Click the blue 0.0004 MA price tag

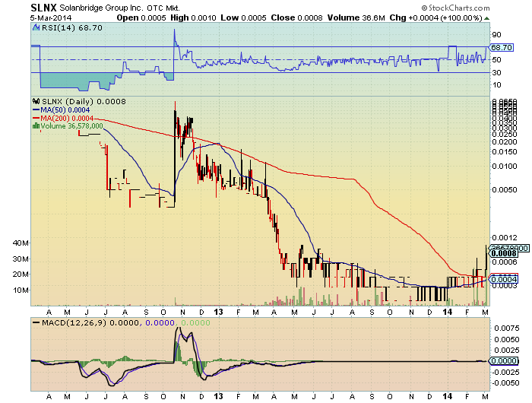pyautogui.click(x=504, y=279)
